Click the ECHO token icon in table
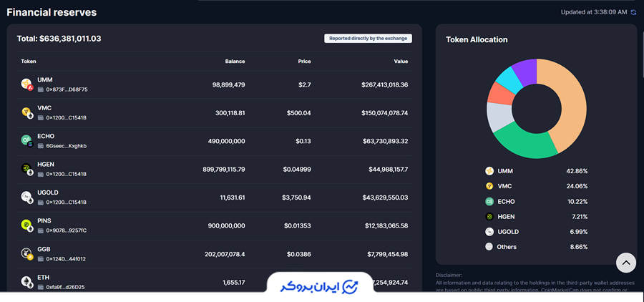The image size is (644, 302). pyautogui.click(x=27, y=141)
